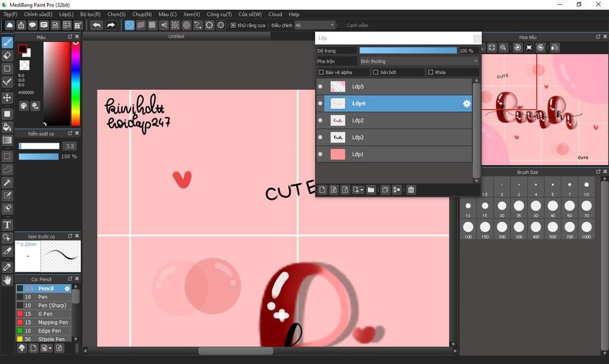Open the Chỉnh sửa(E) menu
609x364 pixels.
(x=38, y=14)
